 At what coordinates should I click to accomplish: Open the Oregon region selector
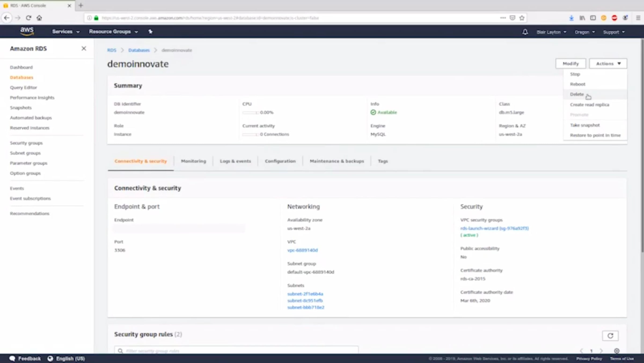click(585, 32)
